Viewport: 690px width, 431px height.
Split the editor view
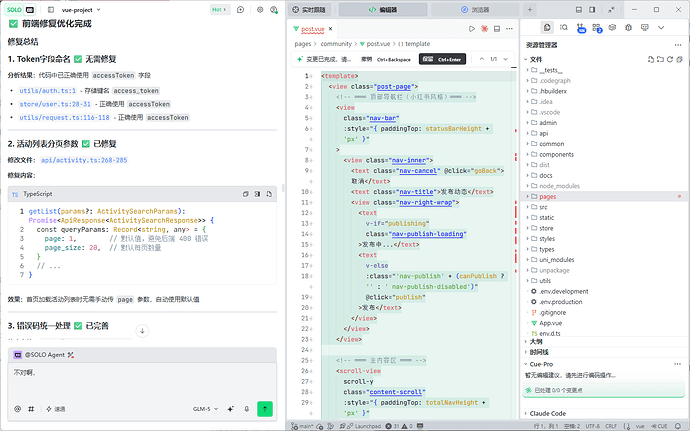(497, 29)
